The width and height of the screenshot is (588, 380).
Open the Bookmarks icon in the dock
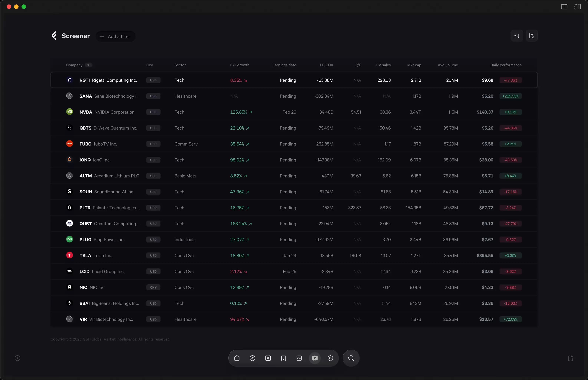pos(283,358)
